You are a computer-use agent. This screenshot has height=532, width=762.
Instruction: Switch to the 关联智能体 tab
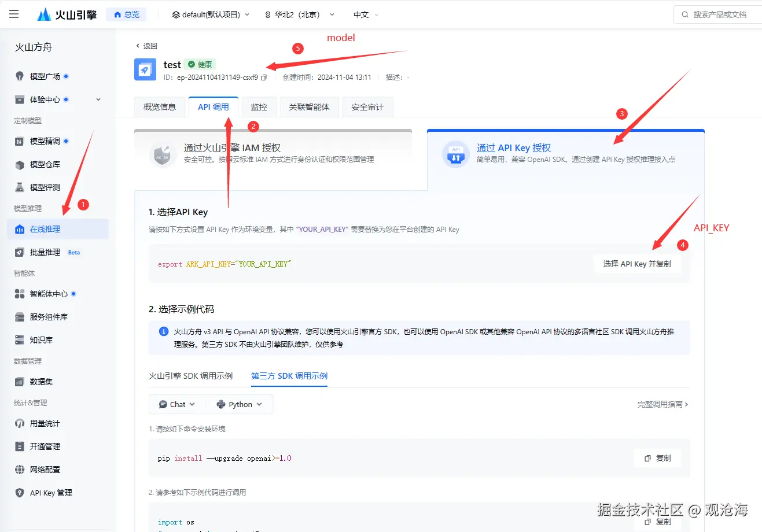(x=310, y=107)
